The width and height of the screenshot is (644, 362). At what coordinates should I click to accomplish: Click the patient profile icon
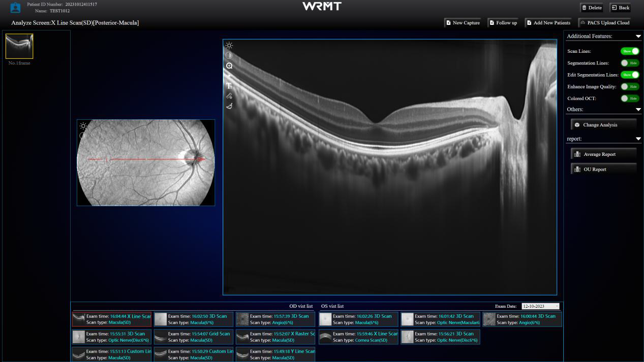tap(15, 8)
